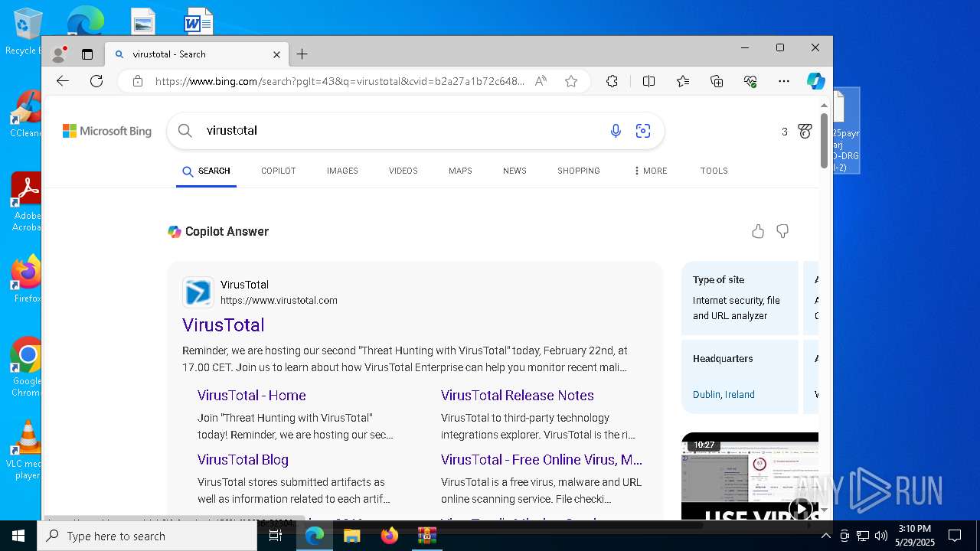Click the VirusTotal site favicon
The image size is (980, 551).
[198, 292]
